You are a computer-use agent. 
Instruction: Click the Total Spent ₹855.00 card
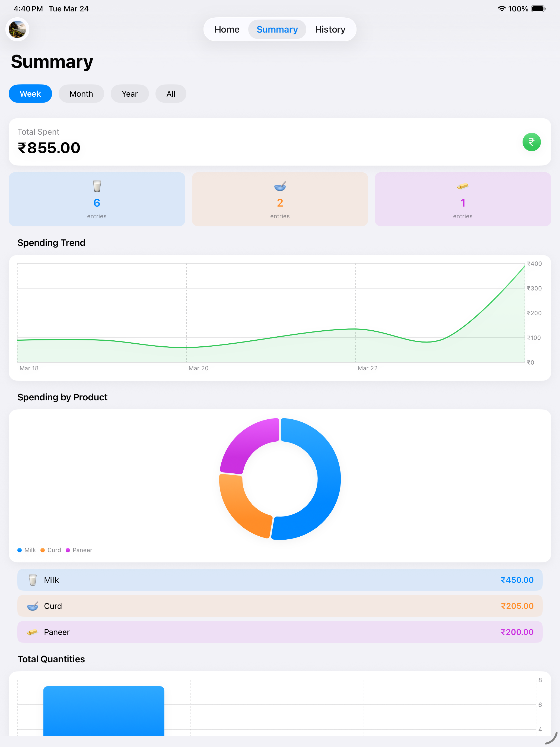280,142
